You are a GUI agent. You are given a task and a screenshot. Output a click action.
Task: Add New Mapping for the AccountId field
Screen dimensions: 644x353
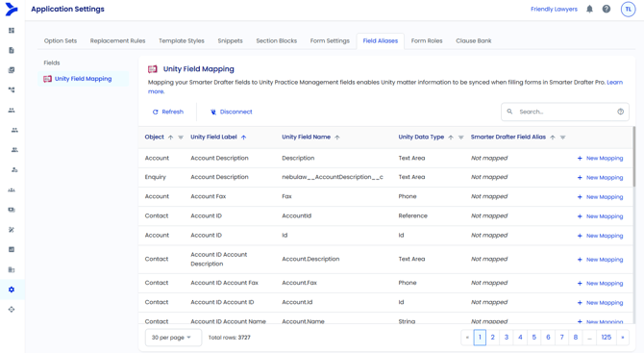pos(600,216)
